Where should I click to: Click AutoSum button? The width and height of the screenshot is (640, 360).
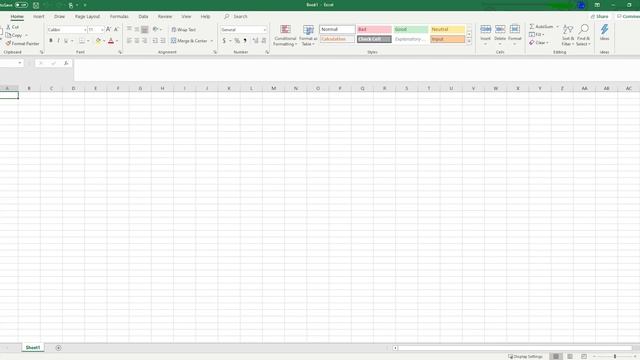[541, 27]
